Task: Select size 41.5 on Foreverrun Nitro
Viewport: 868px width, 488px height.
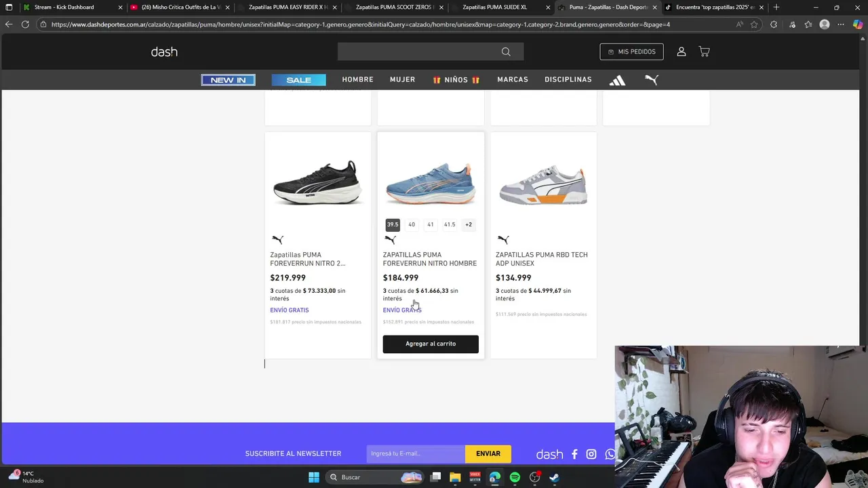Action: [450, 224]
